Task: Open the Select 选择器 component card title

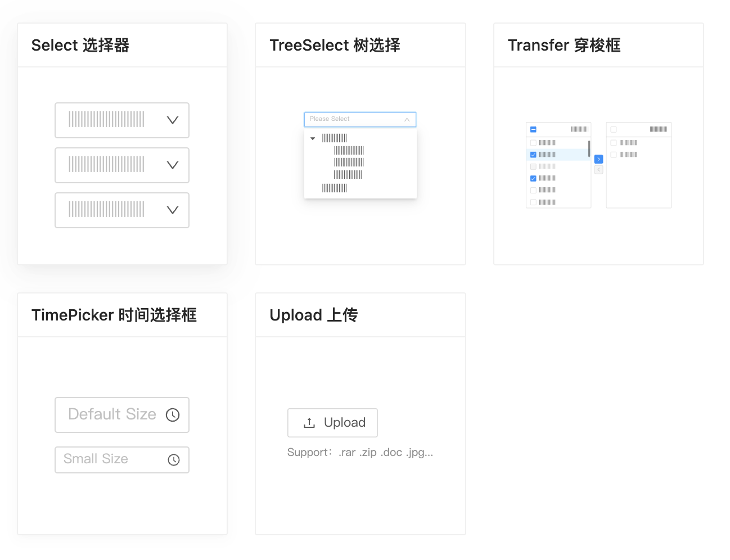Action: [x=80, y=45]
